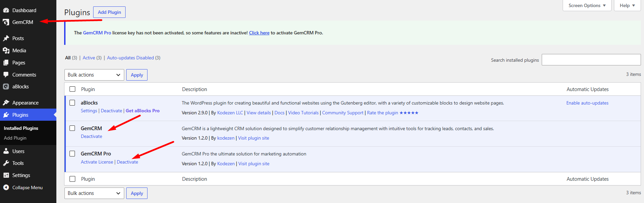Deactivate the GemCRM Pro plugin
This screenshot has height=203, width=644.
point(127,162)
